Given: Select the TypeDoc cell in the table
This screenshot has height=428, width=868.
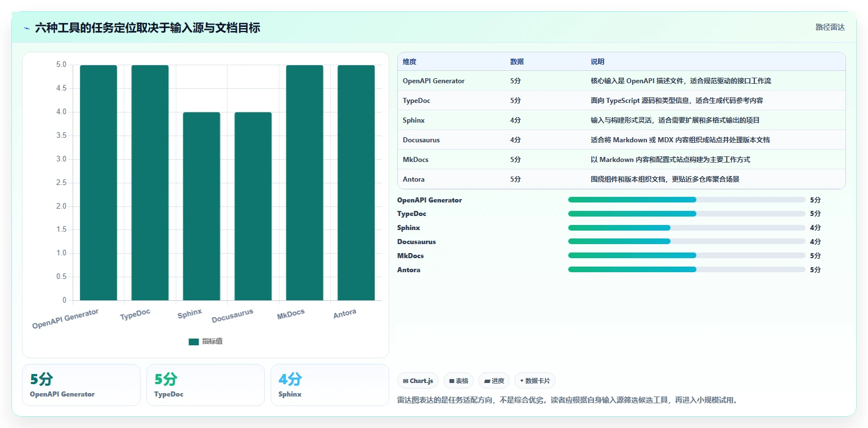Looking at the screenshot, I should pyautogui.click(x=416, y=101).
